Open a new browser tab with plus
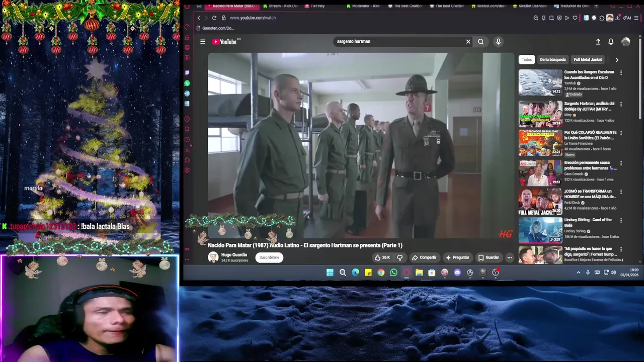 [x=596, y=6]
